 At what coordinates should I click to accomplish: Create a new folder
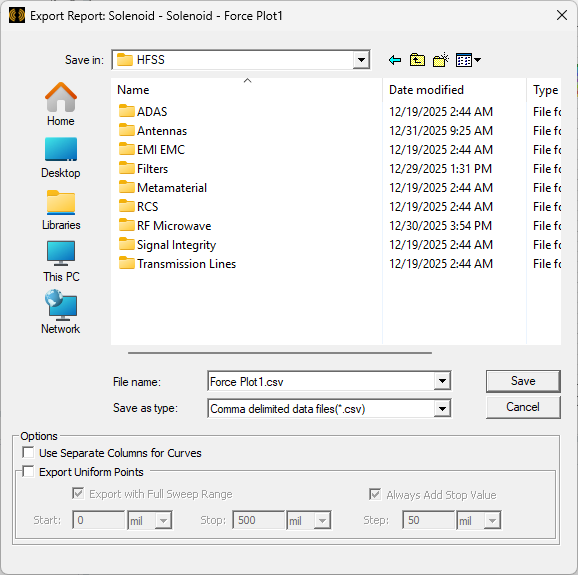coord(441,60)
